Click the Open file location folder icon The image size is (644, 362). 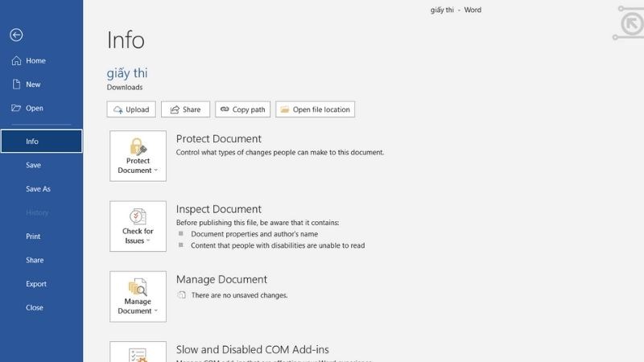283,109
